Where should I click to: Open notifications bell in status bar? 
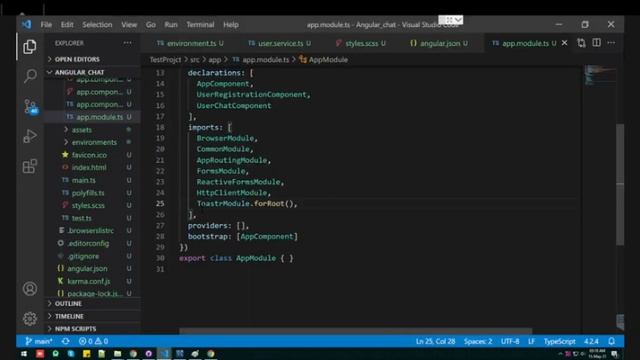[611, 341]
